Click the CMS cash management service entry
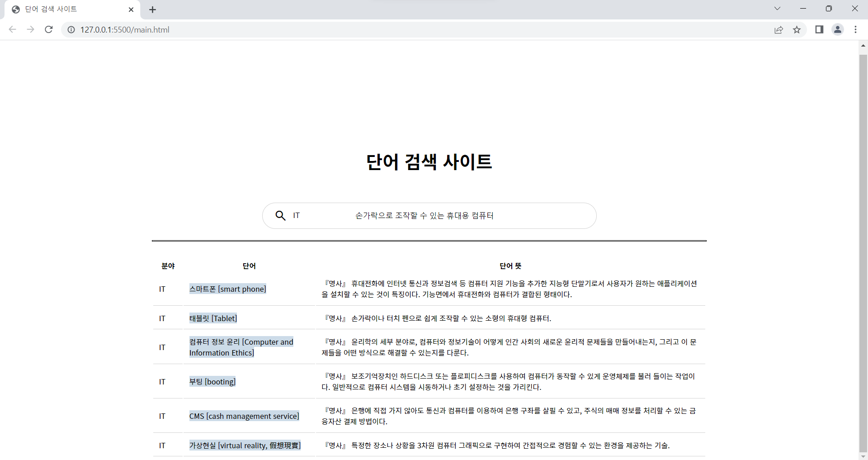 (x=244, y=416)
